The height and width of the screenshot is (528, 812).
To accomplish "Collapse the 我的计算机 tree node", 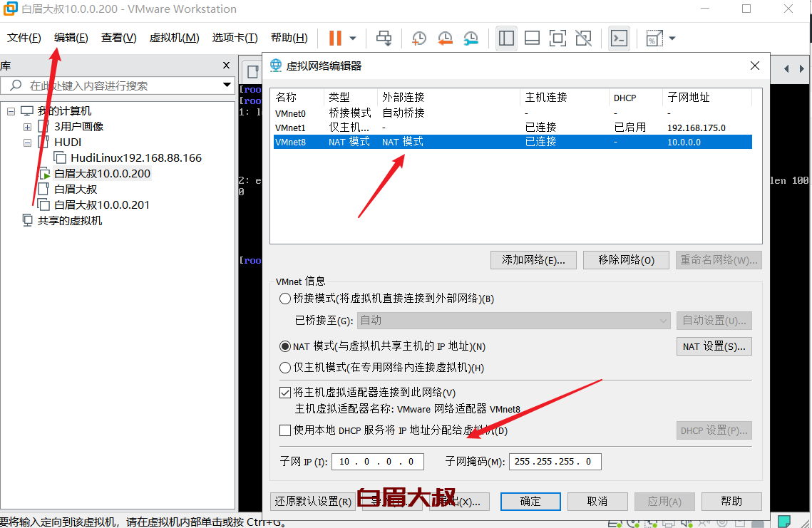I will tap(11, 111).
